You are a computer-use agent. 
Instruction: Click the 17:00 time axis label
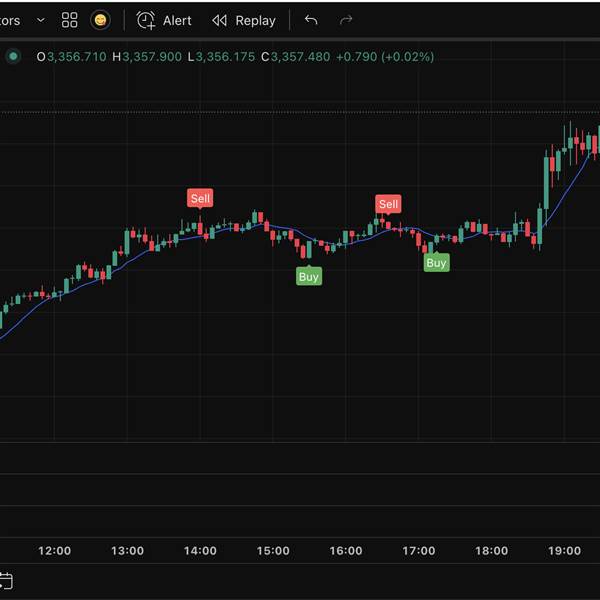[x=419, y=551]
